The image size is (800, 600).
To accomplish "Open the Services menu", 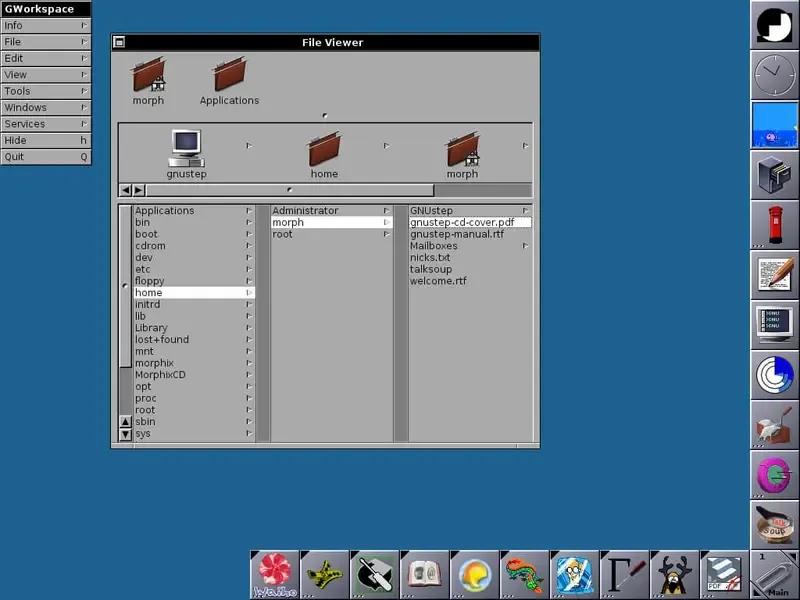I will click(45, 124).
